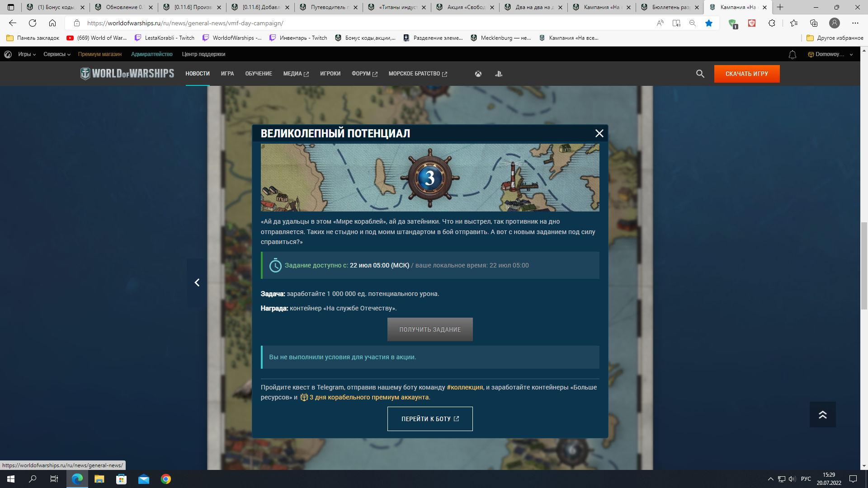Expand the Сервисы dropdown menu
The image size is (868, 488).
(57, 54)
